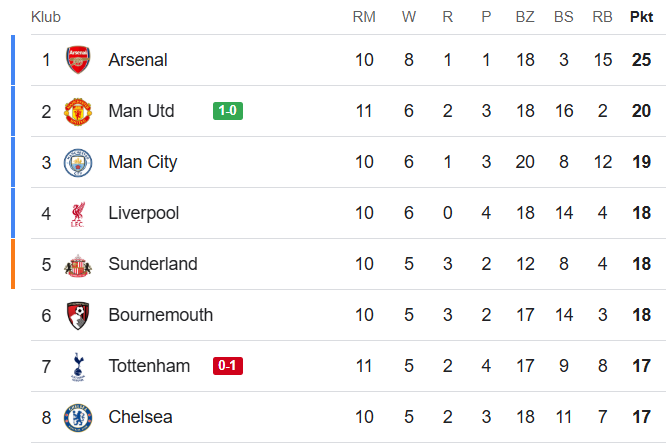Select the Man City club badge
Viewport: 666px width, 443px height.
tap(77, 162)
